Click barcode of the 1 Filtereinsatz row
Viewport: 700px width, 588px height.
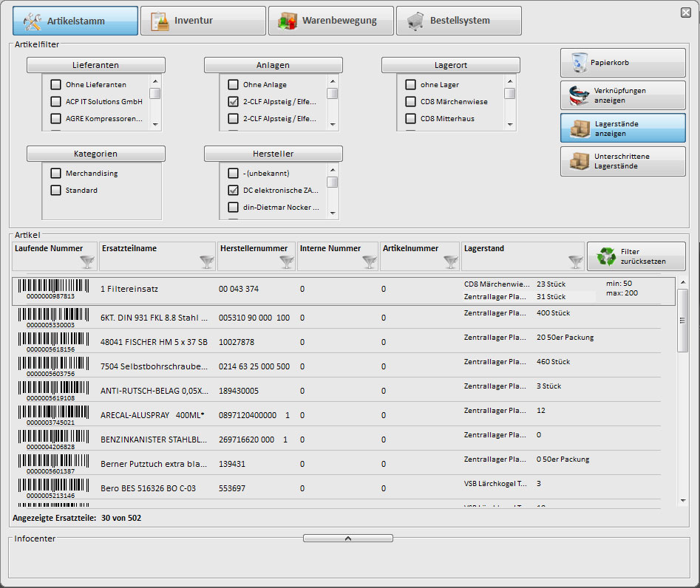(50, 290)
